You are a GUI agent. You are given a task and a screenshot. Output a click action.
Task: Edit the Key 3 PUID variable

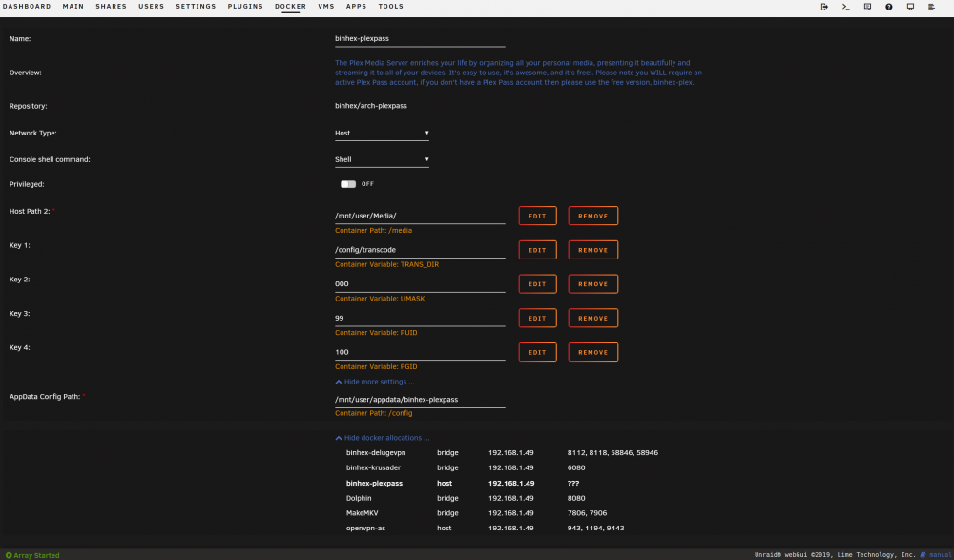coord(537,318)
